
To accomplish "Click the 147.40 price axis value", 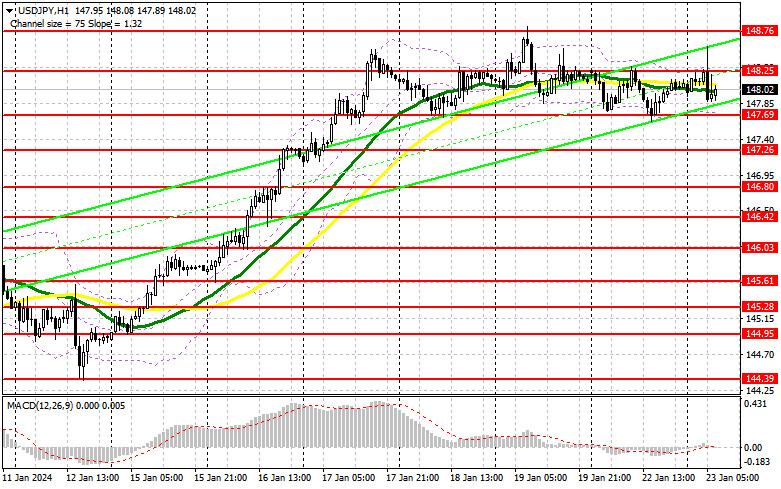I will pyautogui.click(x=758, y=139).
